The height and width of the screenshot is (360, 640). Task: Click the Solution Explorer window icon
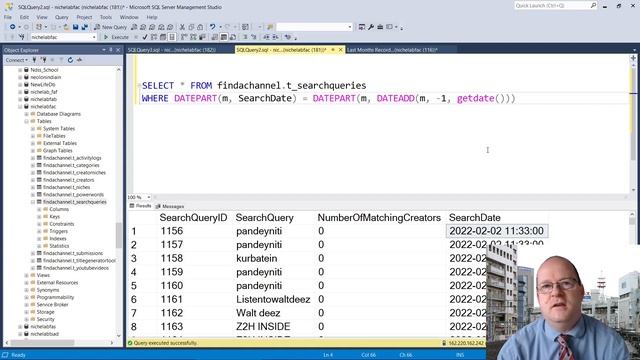tap(362, 27)
